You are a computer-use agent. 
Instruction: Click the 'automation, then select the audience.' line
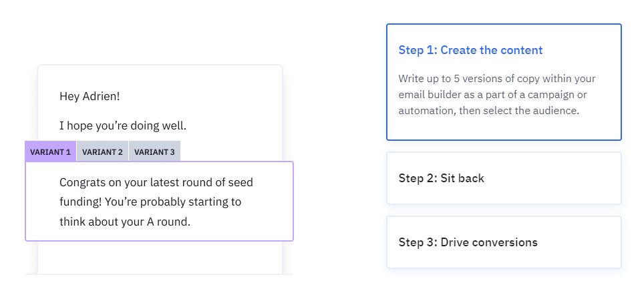click(x=489, y=110)
